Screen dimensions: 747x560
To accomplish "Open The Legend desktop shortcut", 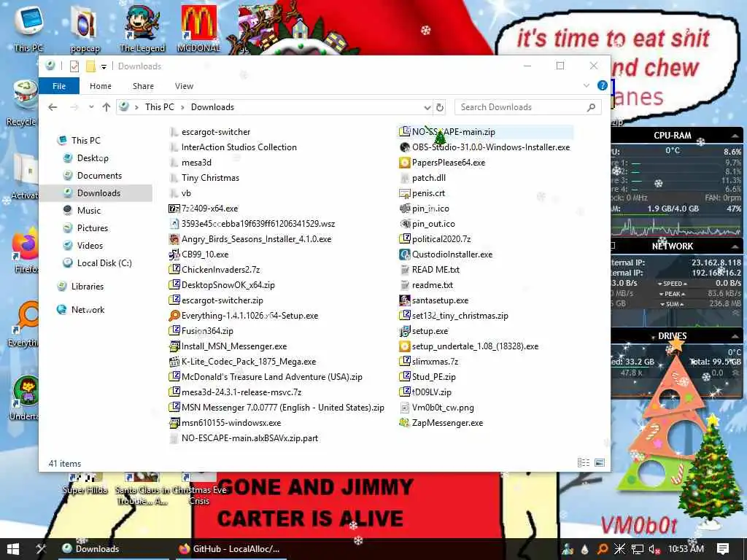I will pos(142,28).
